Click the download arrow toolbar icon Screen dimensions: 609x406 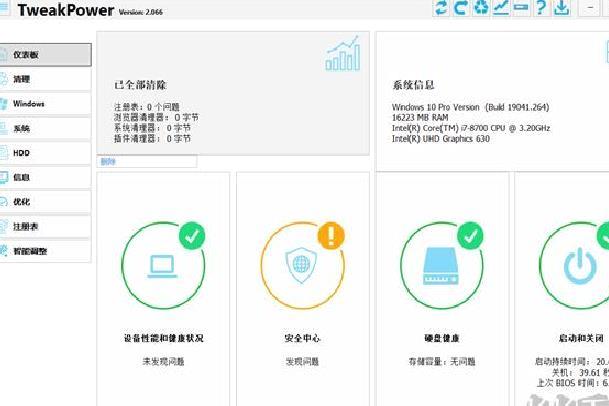click(562, 7)
